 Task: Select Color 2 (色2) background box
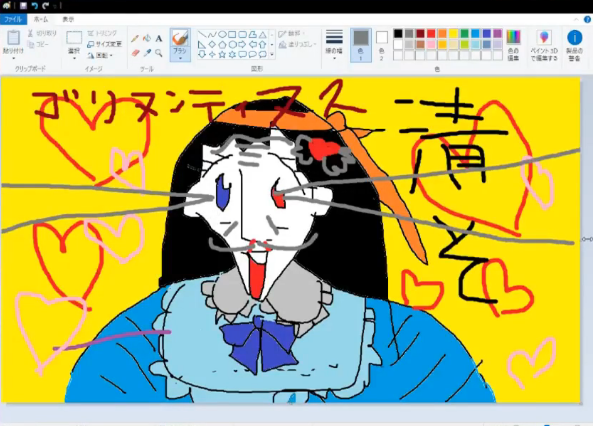pyautogui.click(x=382, y=45)
